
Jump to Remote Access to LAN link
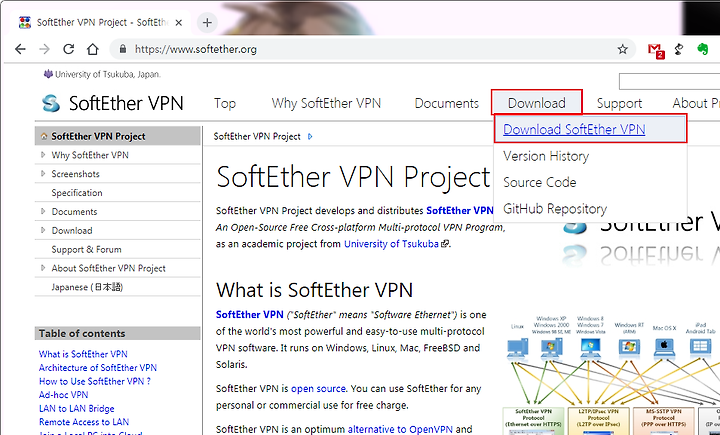(84, 422)
